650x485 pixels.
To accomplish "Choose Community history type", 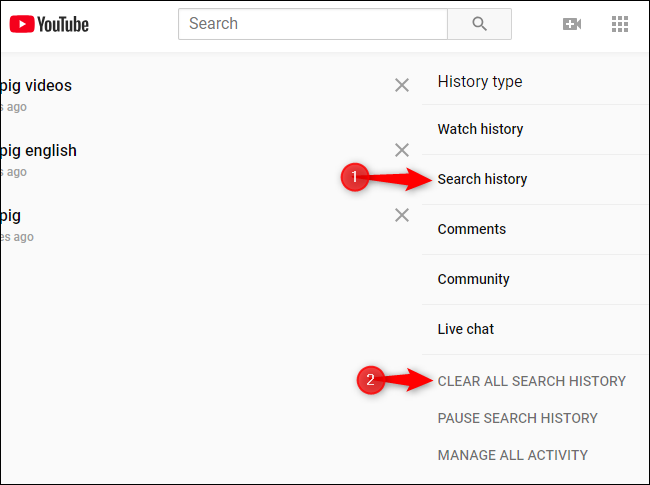I will [x=473, y=279].
